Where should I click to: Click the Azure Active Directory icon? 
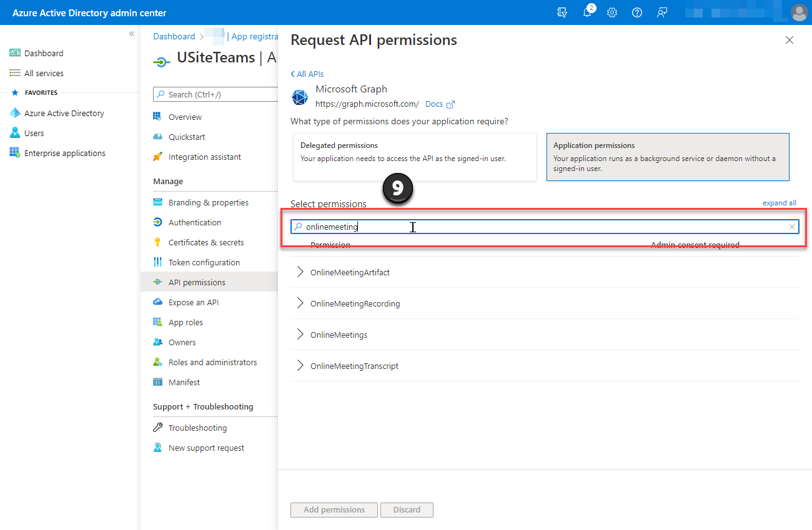[x=15, y=113]
